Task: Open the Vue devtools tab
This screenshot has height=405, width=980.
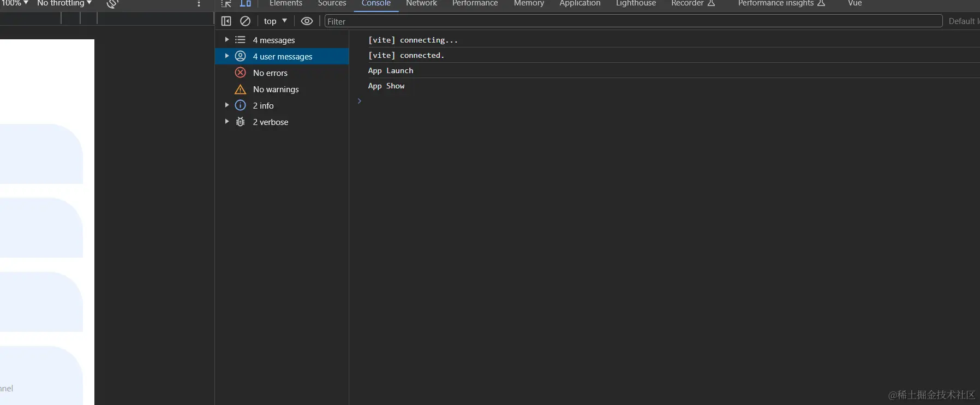Action: (855, 3)
